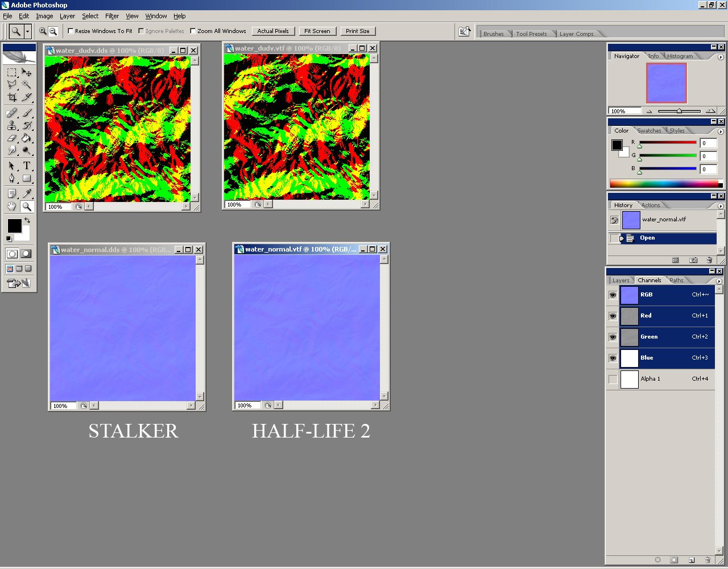Select the Hand tool
728x569 pixels.
[x=12, y=207]
